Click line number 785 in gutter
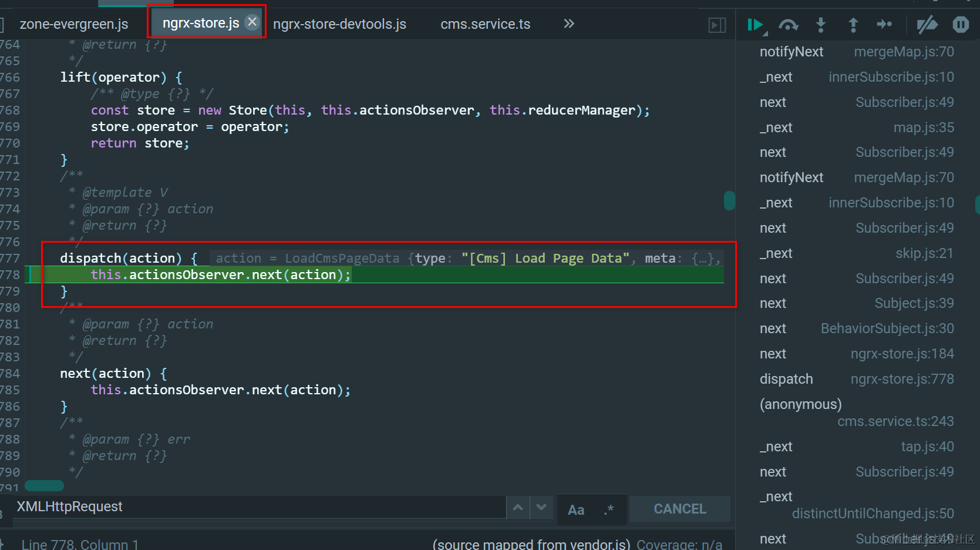The image size is (980, 550). [x=10, y=390]
